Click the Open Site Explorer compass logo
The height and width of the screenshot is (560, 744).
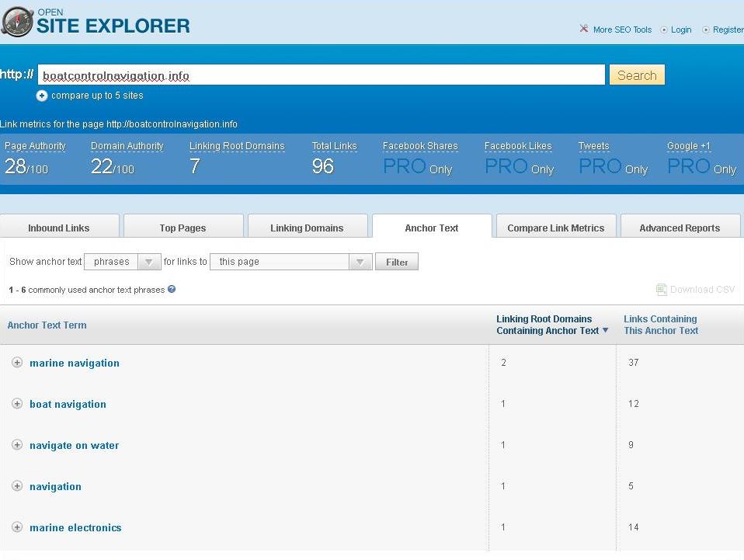[17, 22]
